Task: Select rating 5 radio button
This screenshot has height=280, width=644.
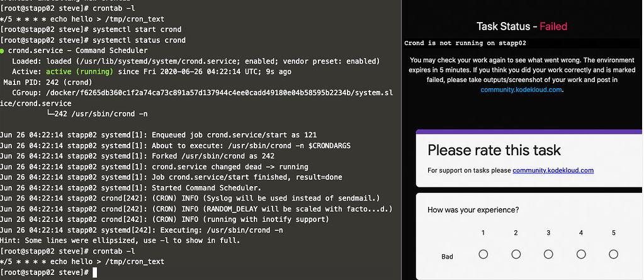Action: (614, 254)
